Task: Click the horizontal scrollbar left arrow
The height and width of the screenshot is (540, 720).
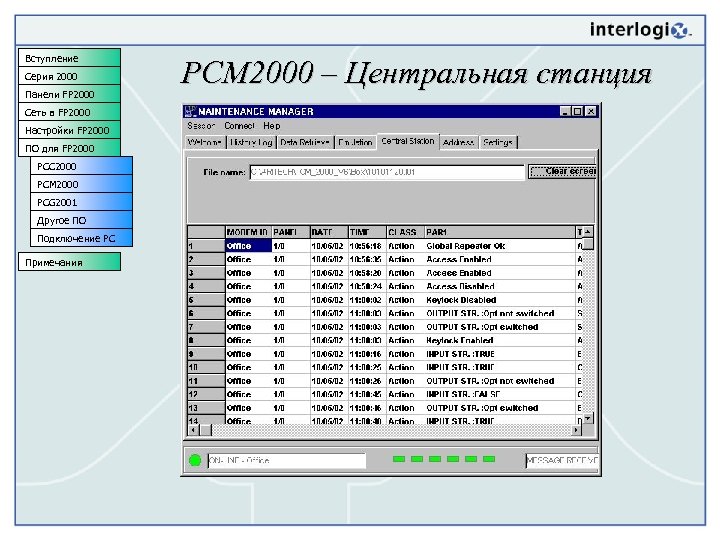Action: 193,430
